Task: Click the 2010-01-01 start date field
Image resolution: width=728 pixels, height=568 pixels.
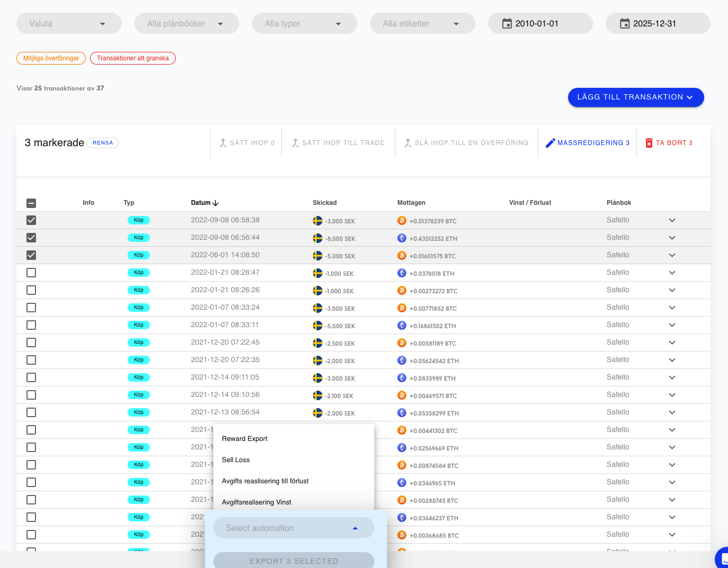Action: point(541,23)
